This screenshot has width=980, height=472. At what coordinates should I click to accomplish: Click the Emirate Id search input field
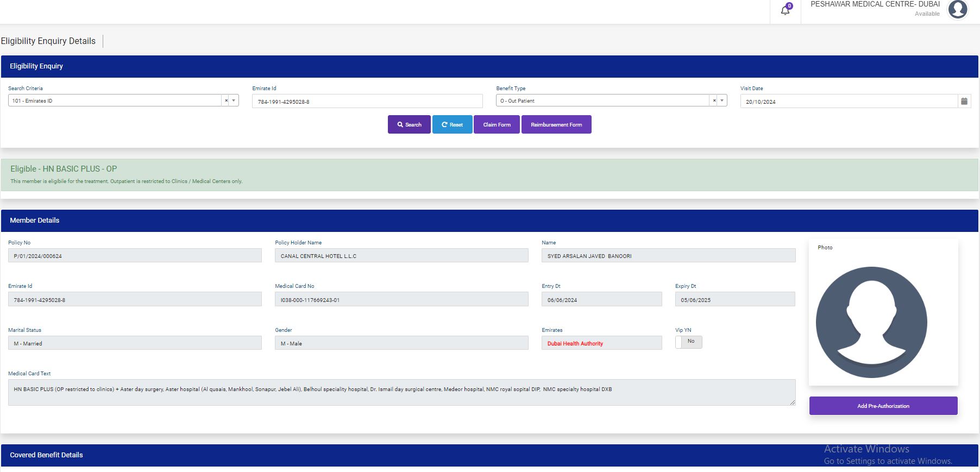[x=367, y=102]
